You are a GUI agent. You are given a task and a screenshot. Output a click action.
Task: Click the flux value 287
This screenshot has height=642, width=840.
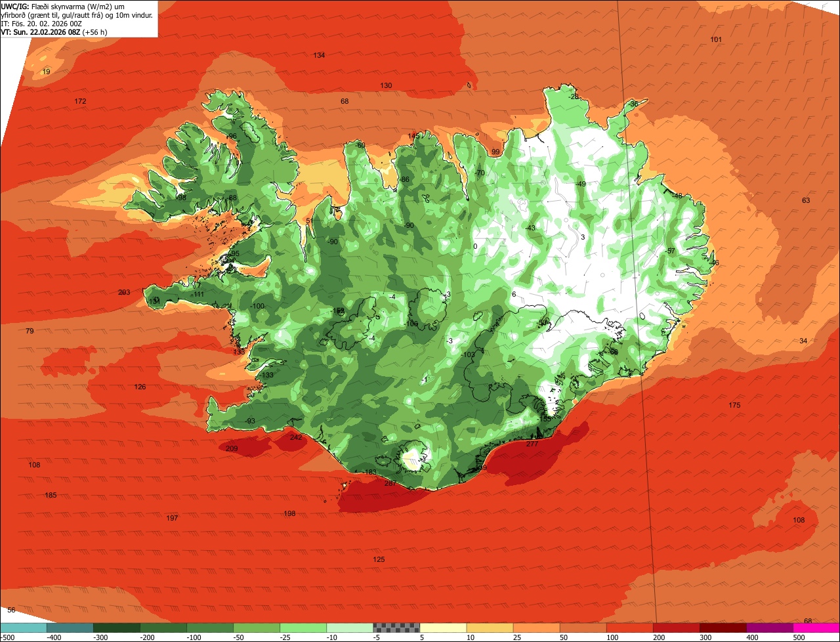tap(390, 483)
